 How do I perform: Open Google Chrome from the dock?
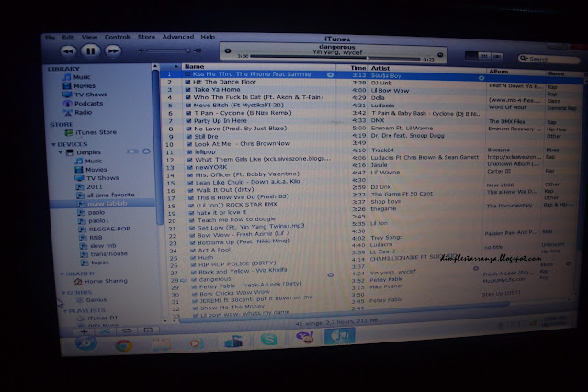pos(123,345)
